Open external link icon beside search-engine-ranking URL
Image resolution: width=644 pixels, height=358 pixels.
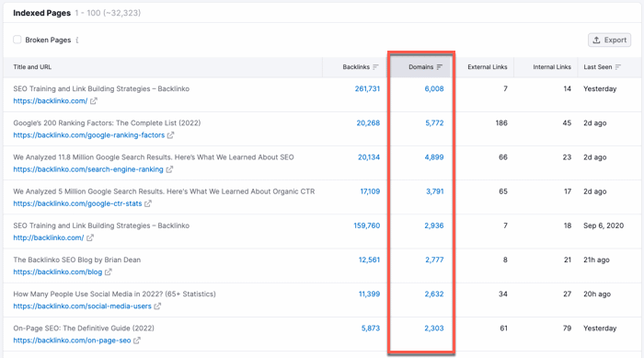(x=169, y=169)
